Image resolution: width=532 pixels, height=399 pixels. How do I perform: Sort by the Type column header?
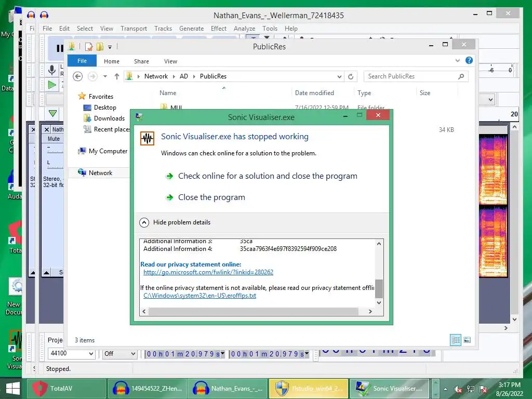coord(364,93)
